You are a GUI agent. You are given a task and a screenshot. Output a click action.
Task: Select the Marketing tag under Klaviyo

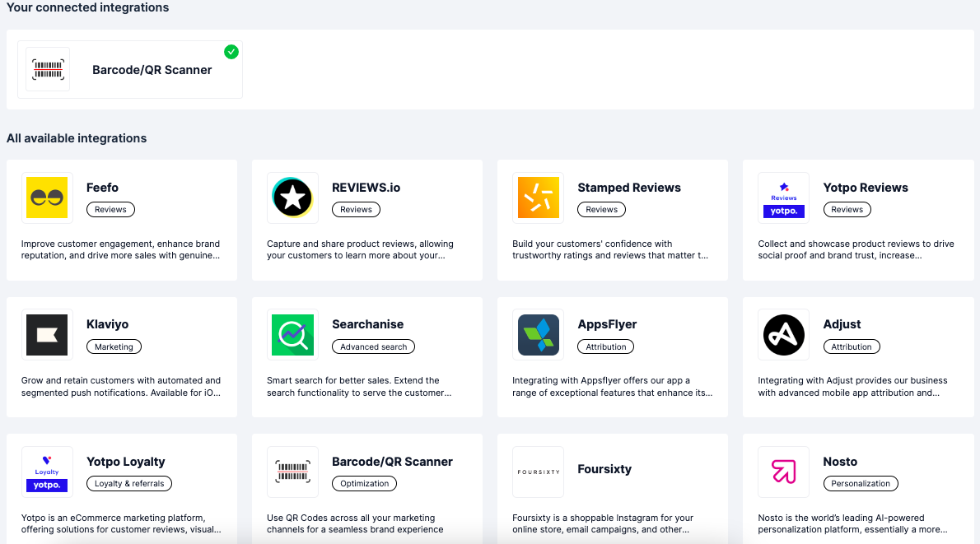click(x=114, y=347)
